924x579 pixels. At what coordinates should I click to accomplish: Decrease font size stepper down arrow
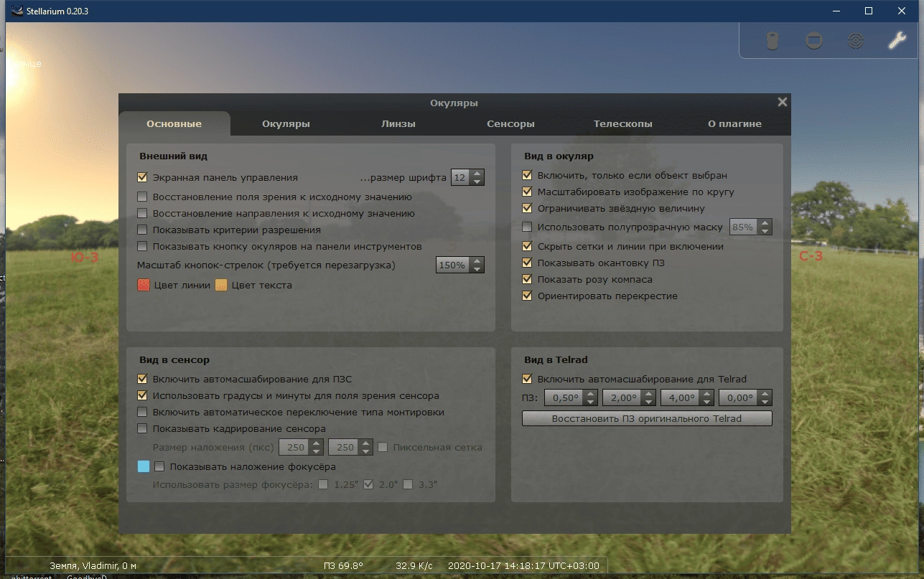[477, 182]
